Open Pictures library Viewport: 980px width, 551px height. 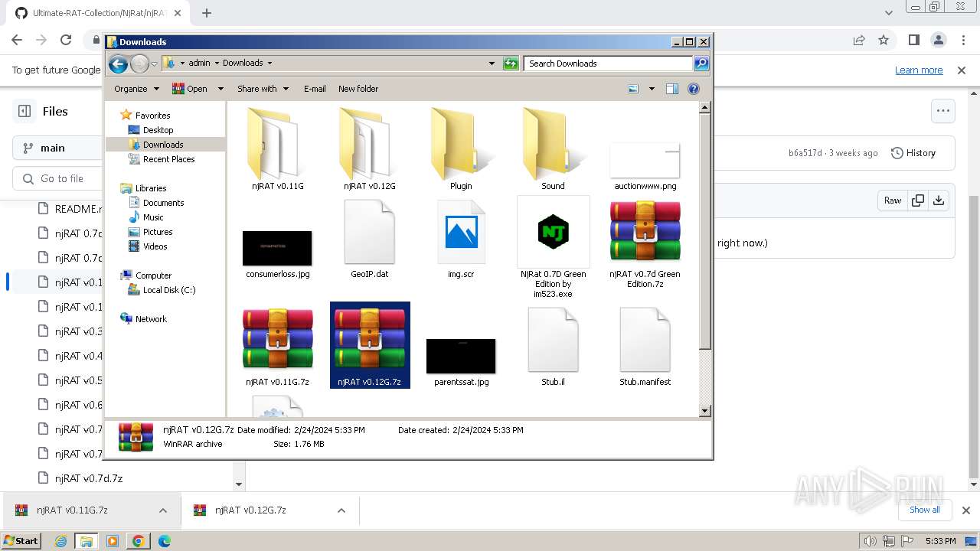coord(158,232)
